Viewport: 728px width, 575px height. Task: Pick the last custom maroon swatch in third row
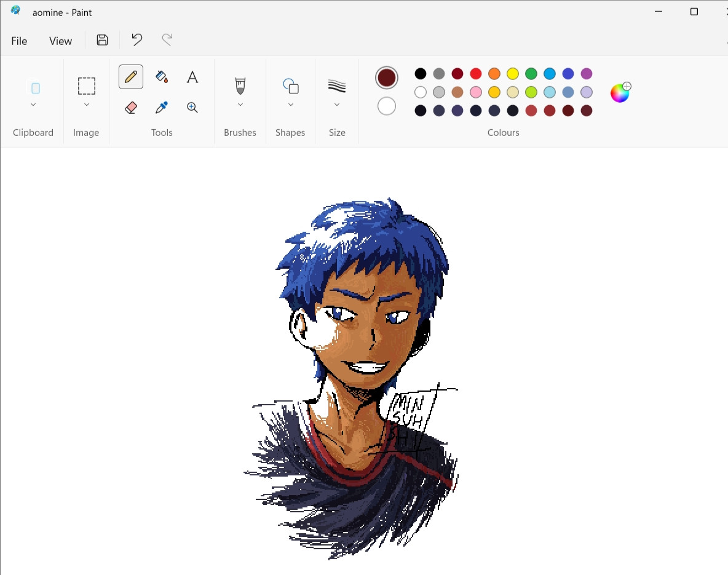pos(587,111)
